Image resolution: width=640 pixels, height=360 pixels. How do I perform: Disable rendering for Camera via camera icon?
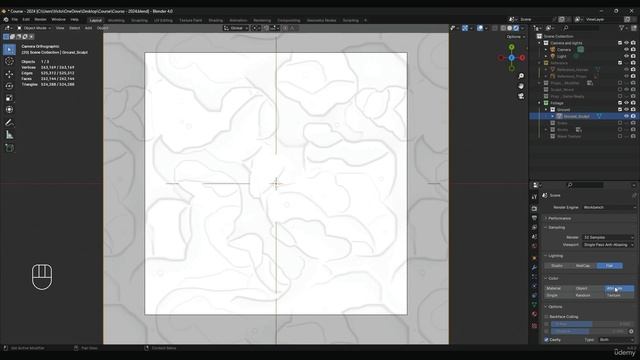pyautogui.click(x=633, y=49)
